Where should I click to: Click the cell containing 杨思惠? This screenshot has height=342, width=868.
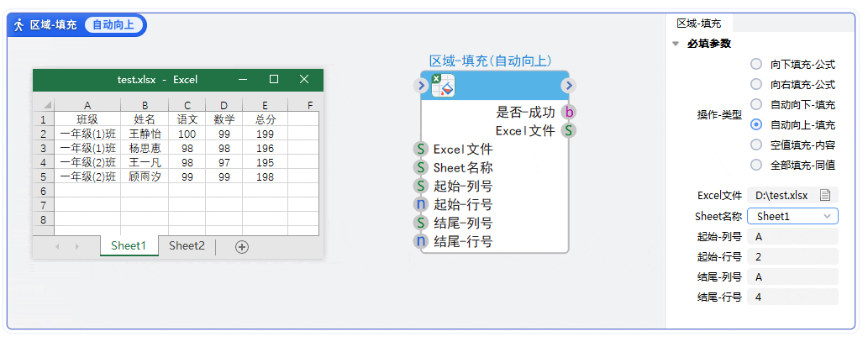[x=145, y=148]
